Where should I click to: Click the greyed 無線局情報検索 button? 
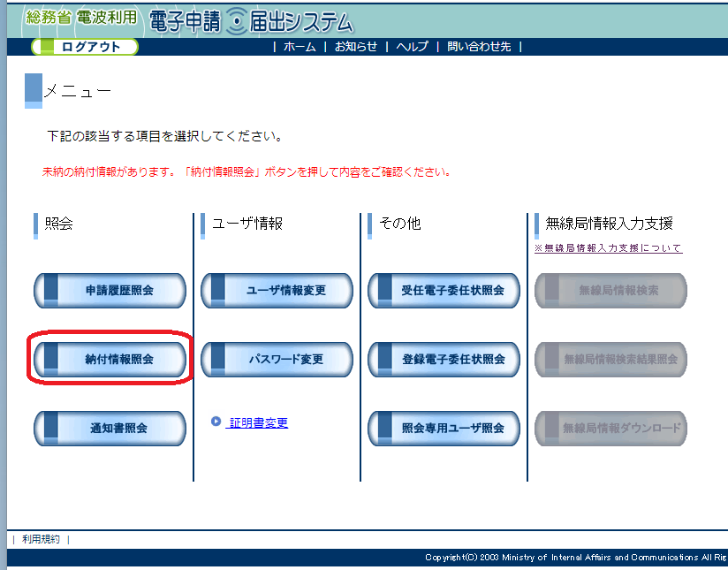[611, 291]
